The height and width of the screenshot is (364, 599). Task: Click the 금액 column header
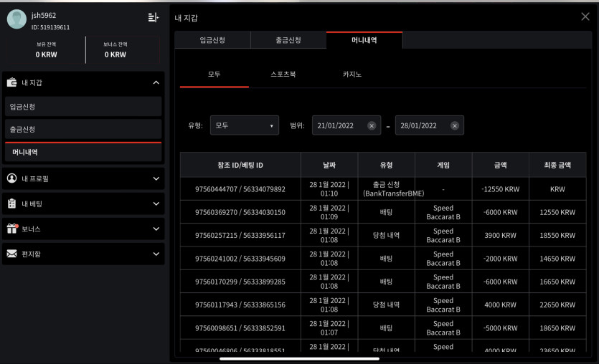click(501, 165)
